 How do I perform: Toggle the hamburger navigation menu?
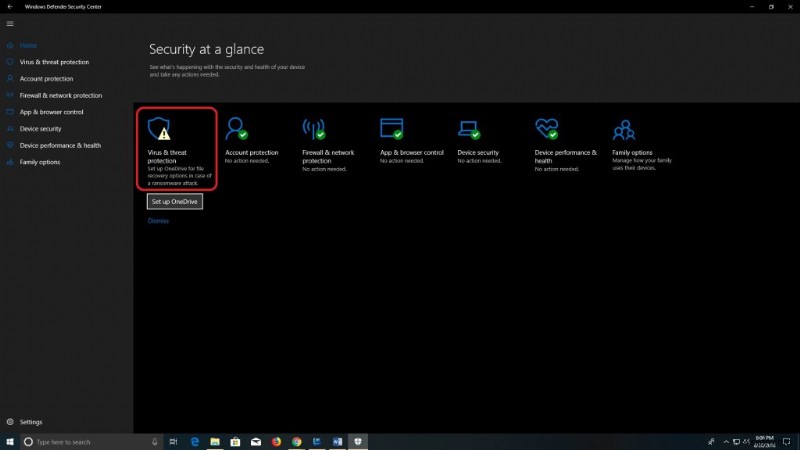(10, 23)
